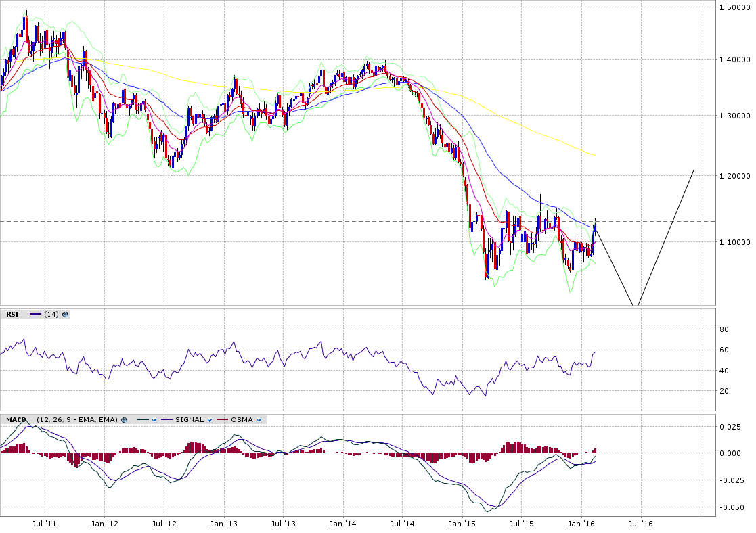Click the OSMA legend label
756x533 pixels.
242,420
